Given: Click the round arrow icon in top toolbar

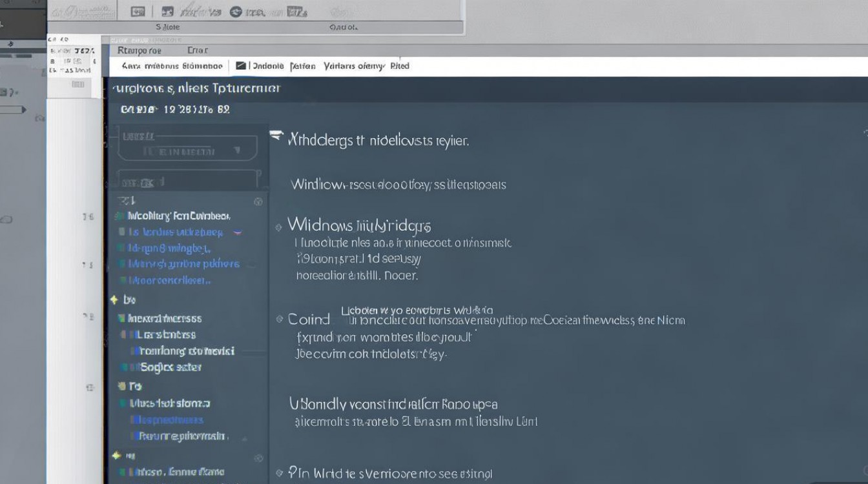Looking at the screenshot, I should (x=236, y=11).
